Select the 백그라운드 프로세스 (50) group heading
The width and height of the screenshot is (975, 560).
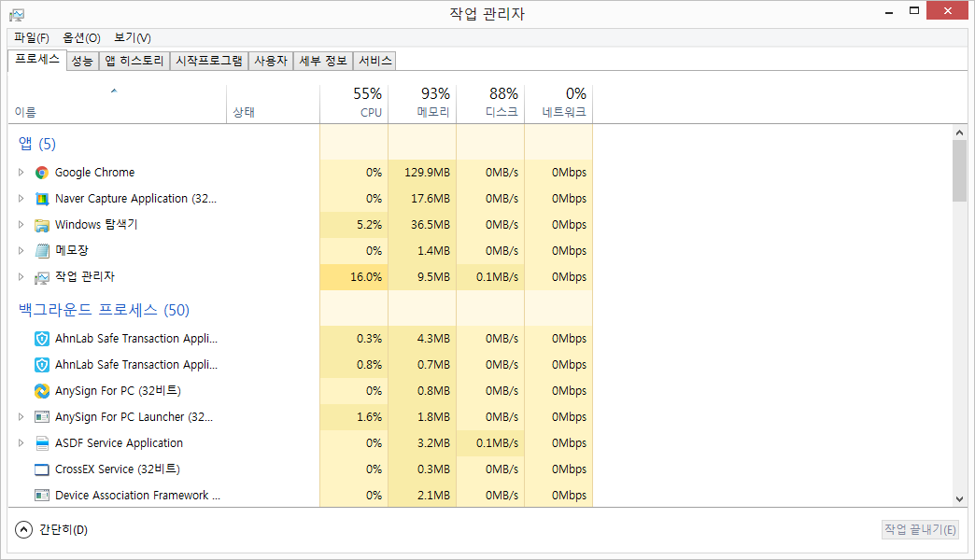coord(104,310)
